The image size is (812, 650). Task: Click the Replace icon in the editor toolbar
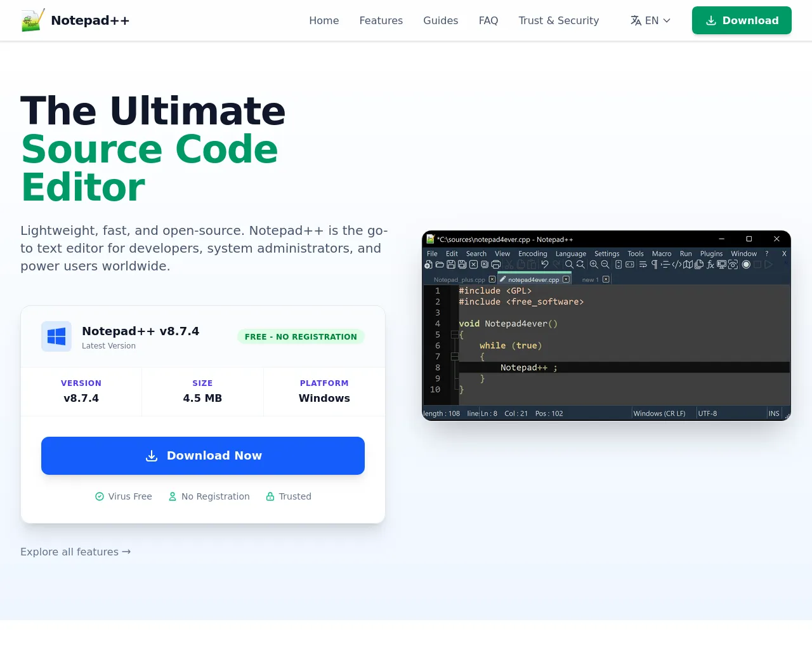[x=580, y=265]
